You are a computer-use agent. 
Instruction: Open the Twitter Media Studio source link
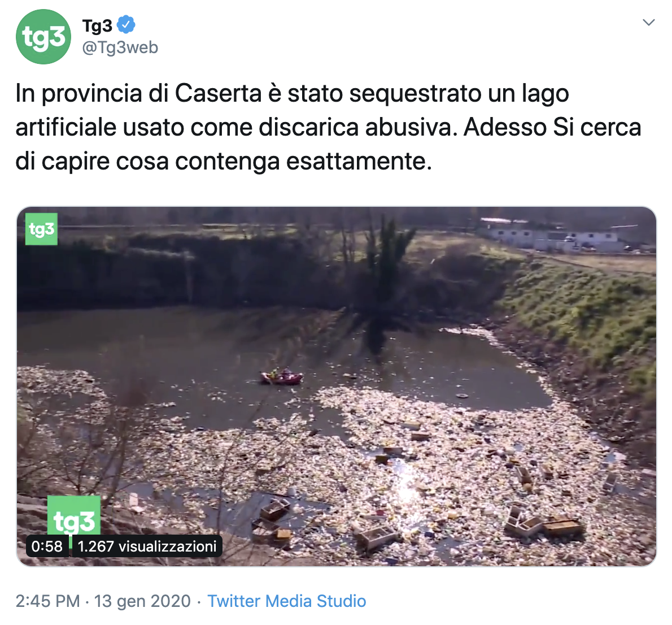287,601
